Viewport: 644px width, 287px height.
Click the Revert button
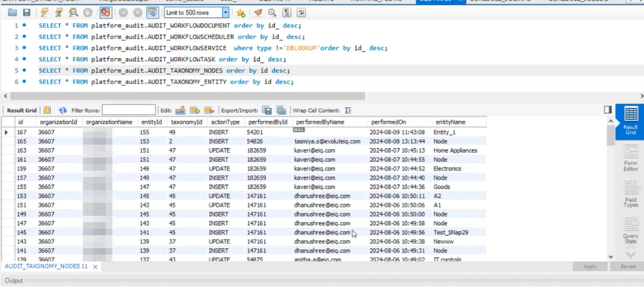(628, 266)
